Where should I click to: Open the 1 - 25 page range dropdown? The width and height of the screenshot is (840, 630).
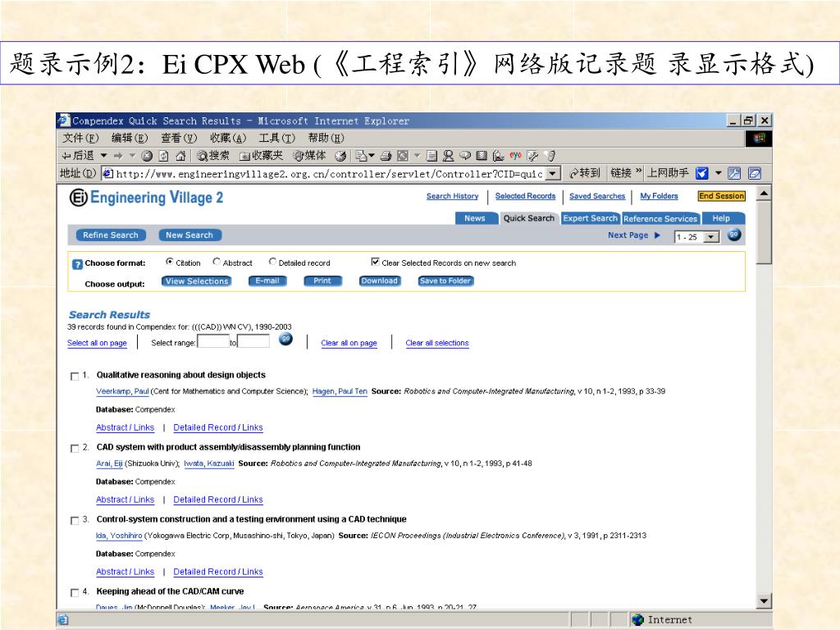696,237
